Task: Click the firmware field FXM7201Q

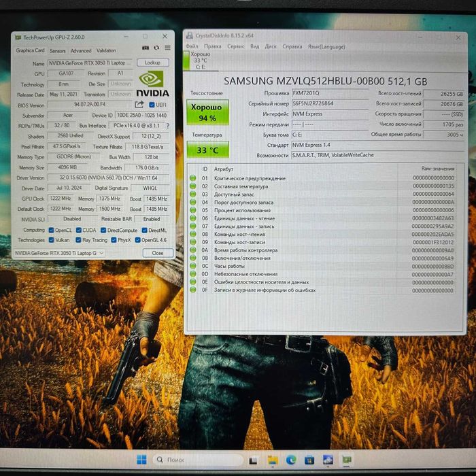Action: pos(330,93)
